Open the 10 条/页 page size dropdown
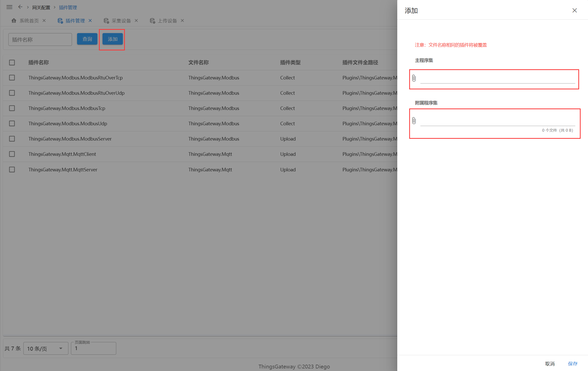Viewport: 588px width, 371px height. (46, 348)
